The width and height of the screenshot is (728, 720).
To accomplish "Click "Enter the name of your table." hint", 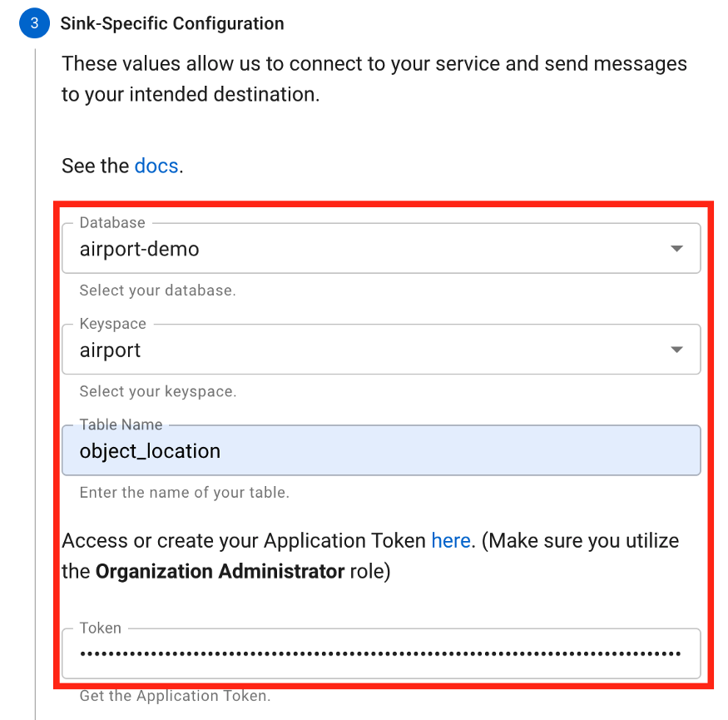I will coord(184,492).
